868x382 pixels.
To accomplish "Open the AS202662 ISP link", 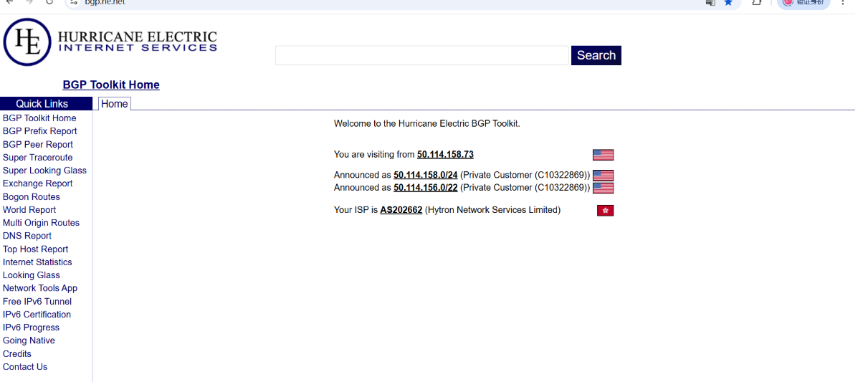I will pyautogui.click(x=401, y=211).
